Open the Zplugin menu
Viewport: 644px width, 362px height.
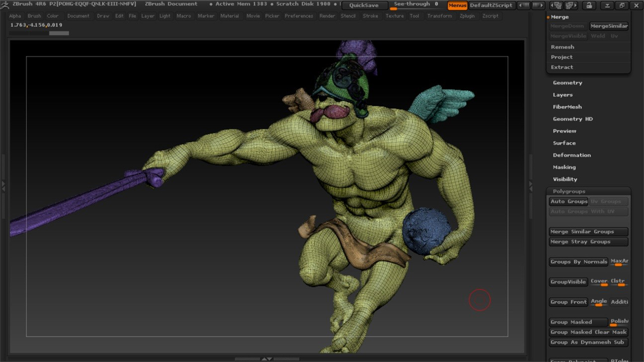tap(466, 16)
